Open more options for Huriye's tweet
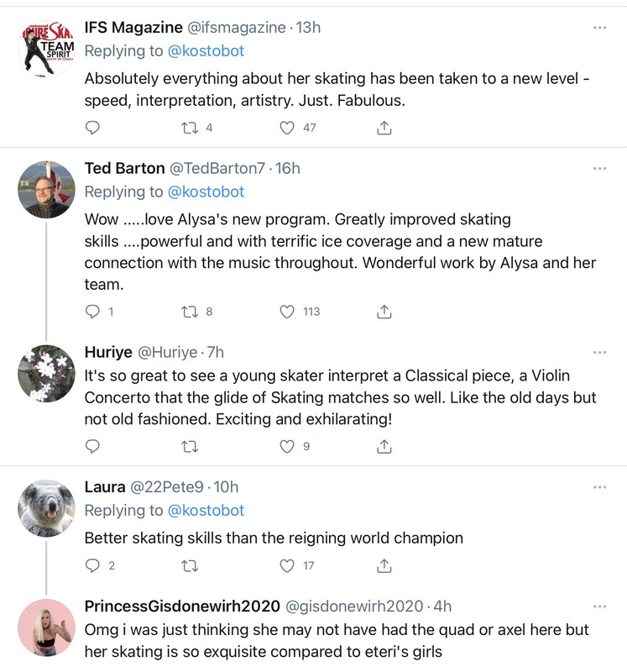Image resolution: width=627 pixels, height=672 pixels. tap(599, 352)
